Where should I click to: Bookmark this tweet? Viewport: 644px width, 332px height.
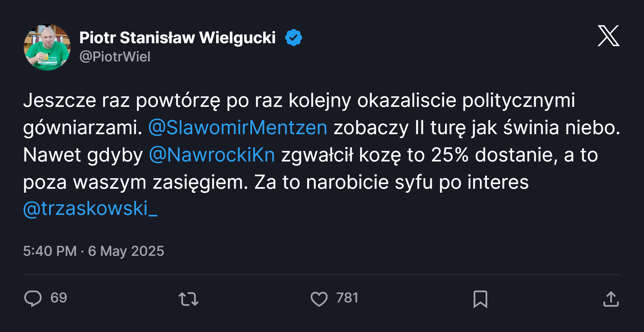click(480, 299)
